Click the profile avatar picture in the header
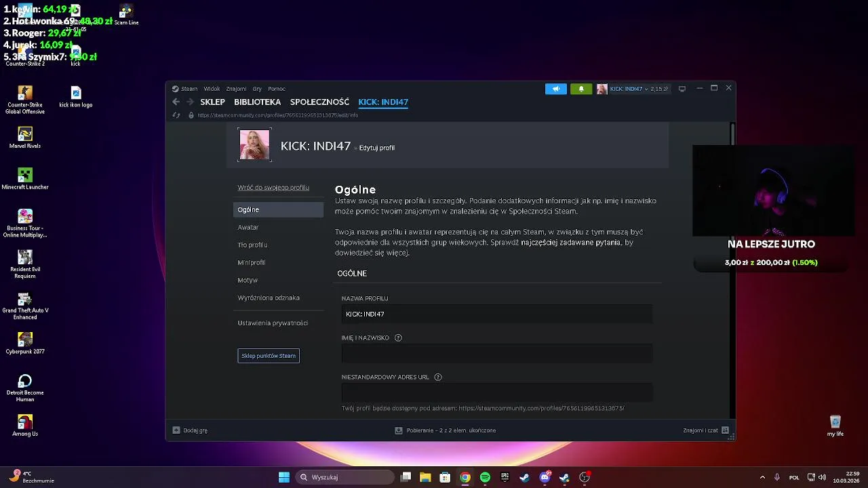Image resolution: width=868 pixels, height=488 pixels. tap(254, 145)
